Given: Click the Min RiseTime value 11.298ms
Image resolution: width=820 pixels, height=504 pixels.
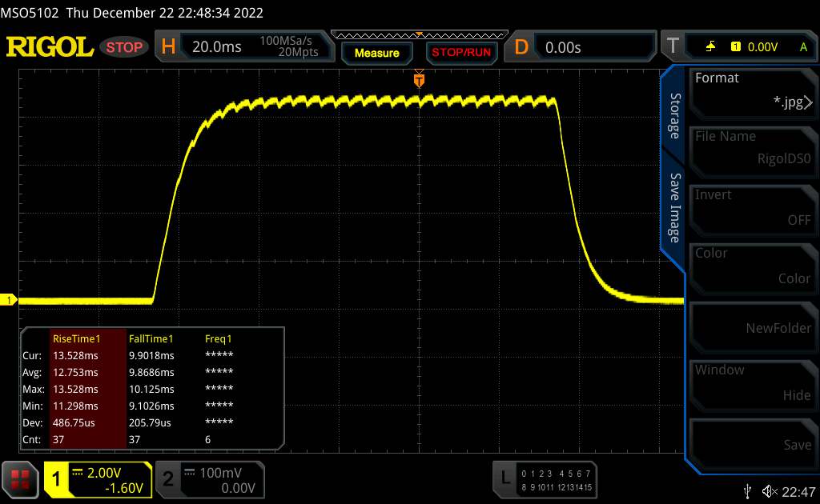Looking at the screenshot, I should 75,406.
